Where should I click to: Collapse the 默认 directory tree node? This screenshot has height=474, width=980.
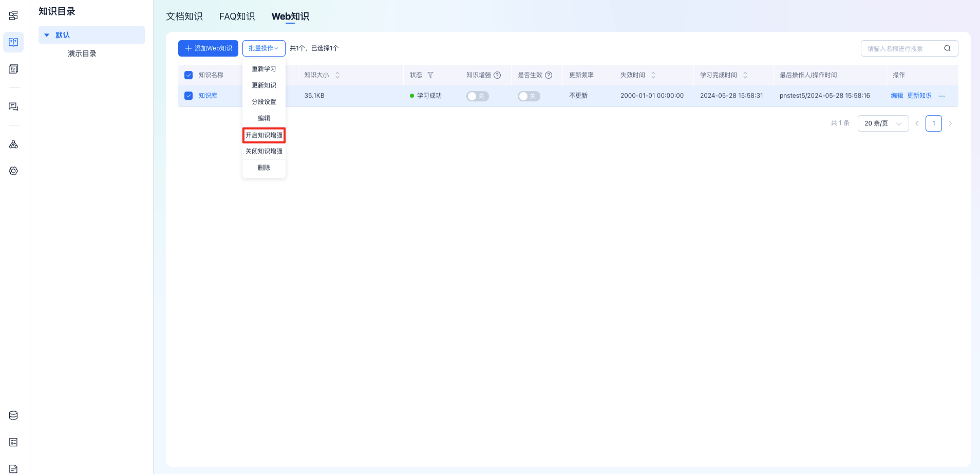click(x=47, y=35)
